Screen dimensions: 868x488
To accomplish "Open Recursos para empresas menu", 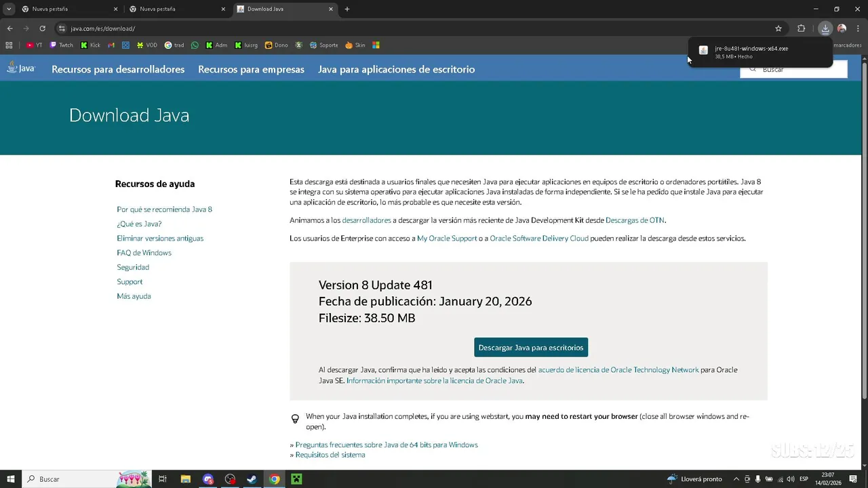I will 251,69.
